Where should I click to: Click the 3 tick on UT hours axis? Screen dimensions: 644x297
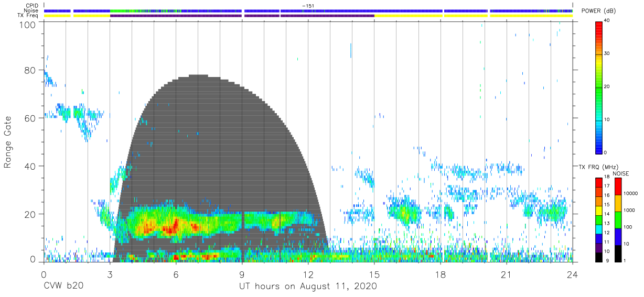pos(110,274)
